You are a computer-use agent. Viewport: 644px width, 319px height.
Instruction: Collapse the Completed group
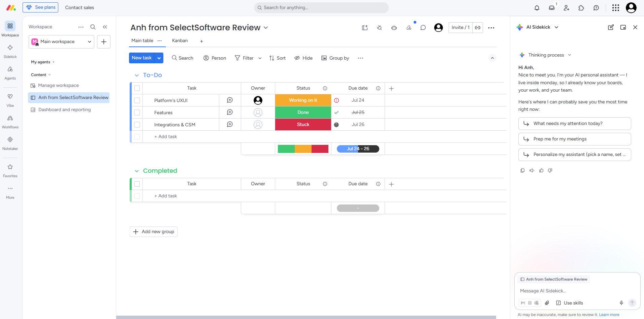(137, 171)
